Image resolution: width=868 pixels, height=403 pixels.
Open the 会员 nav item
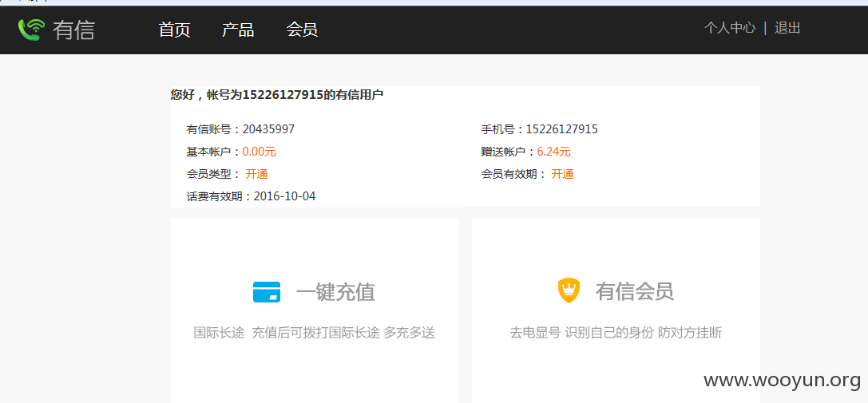pyautogui.click(x=303, y=30)
